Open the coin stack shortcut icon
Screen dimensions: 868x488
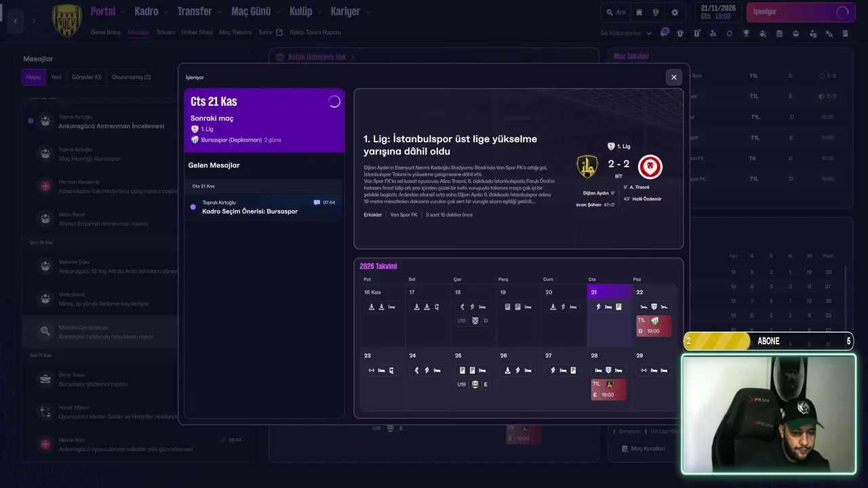click(779, 33)
